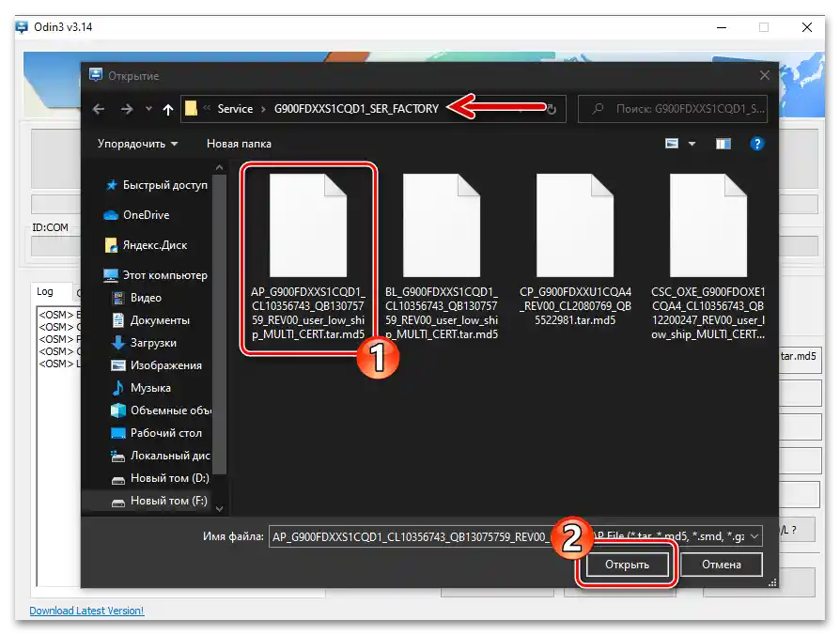
Task: Close the Открытие dialog
Action: pos(765,76)
